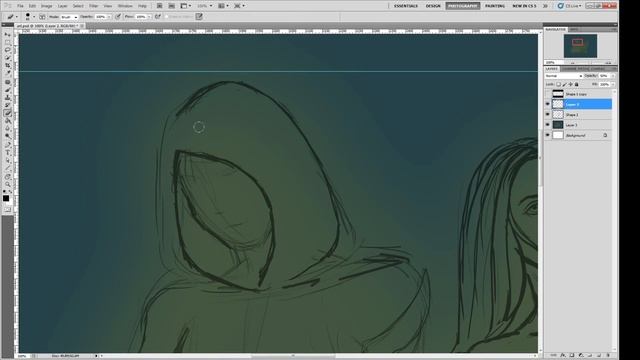
Task: Switch to Painting workspace
Action: click(495, 6)
